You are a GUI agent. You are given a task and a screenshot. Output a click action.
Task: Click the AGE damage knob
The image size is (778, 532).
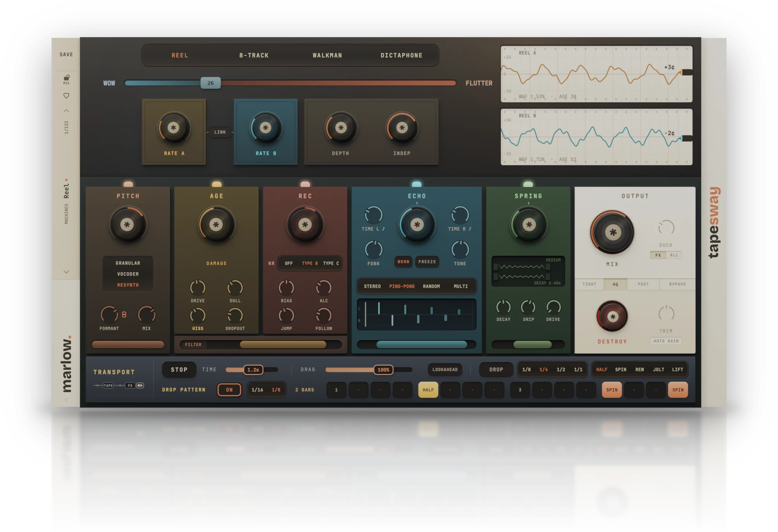pyautogui.click(x=216, y=225)
